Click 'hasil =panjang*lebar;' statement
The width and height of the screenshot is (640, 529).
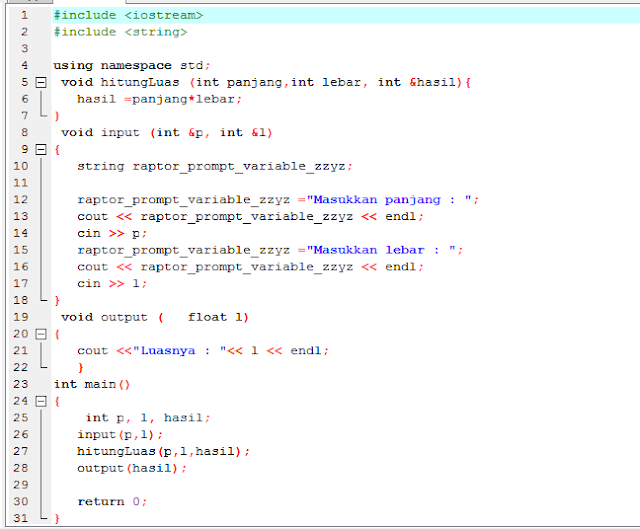coord(160,99)
